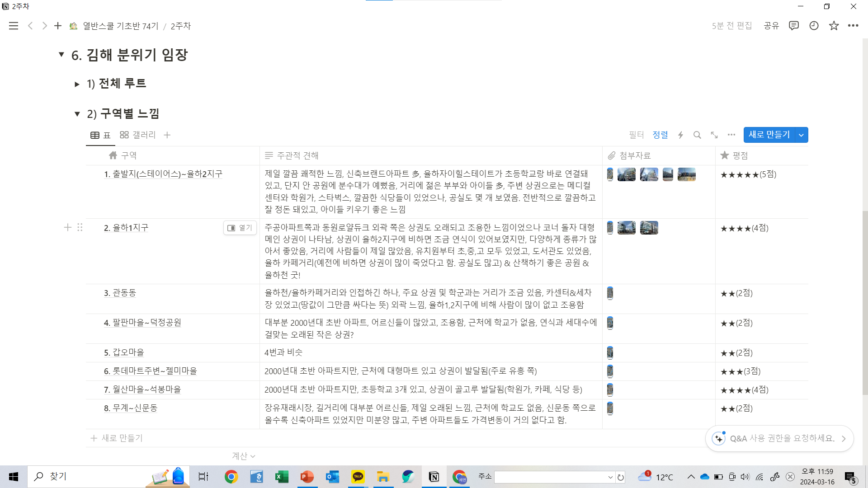This screenshot has height=488, width=868.
Task: Click the 필터 filter button
Action: tap(636, 135)
